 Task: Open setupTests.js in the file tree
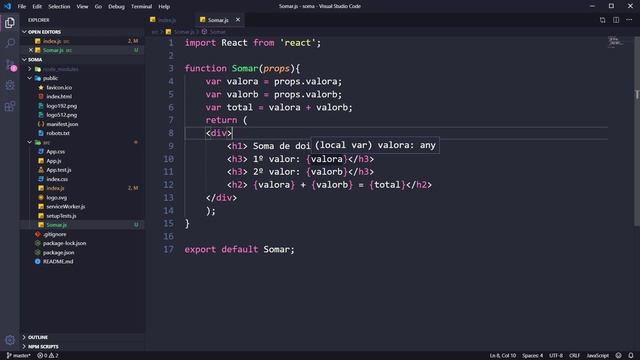pos(82,216)
